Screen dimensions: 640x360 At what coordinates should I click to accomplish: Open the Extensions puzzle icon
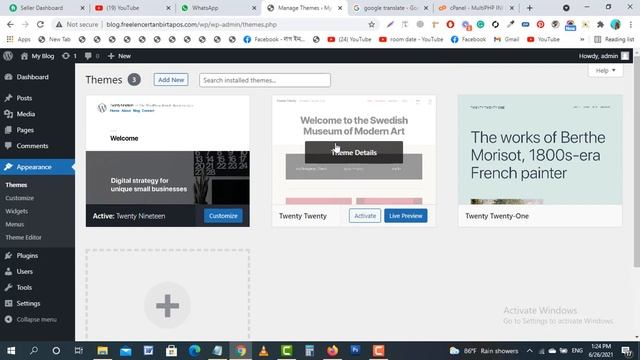[600, 24]
